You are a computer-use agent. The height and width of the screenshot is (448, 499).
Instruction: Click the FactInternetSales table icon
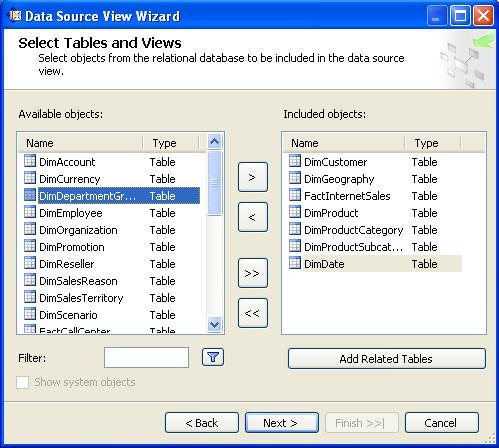tap(295, 195)
